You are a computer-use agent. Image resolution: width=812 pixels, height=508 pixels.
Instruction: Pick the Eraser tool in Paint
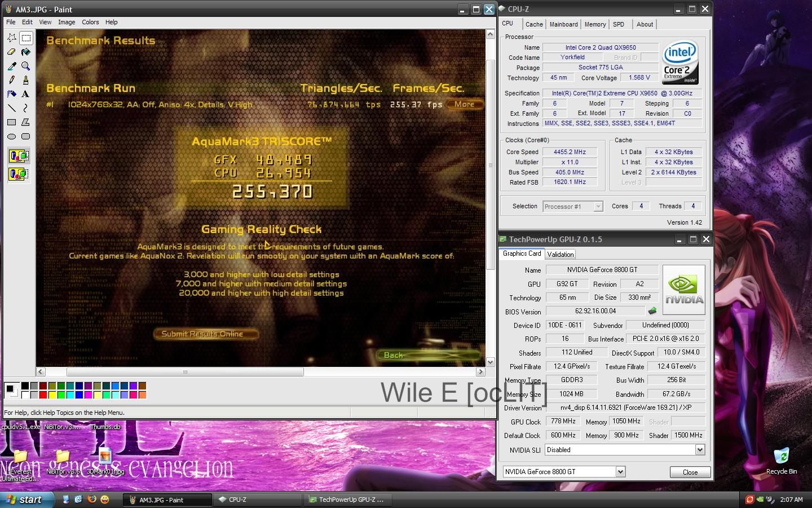tap(11, 52)
